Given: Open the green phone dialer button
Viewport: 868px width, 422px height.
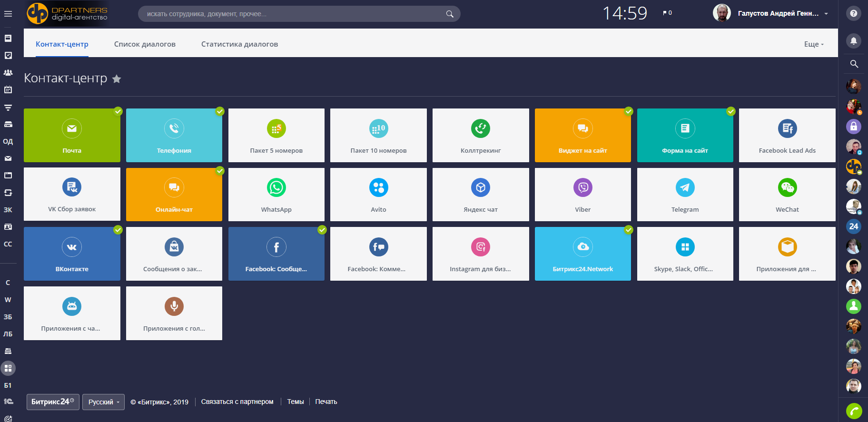Looking at the screenshot, I should [x=854, y=411].
